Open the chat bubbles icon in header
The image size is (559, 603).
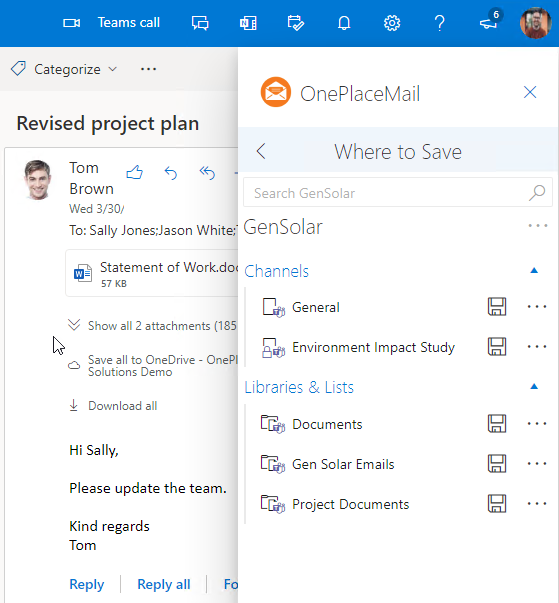pyautogui.click(x=200, y=23)
